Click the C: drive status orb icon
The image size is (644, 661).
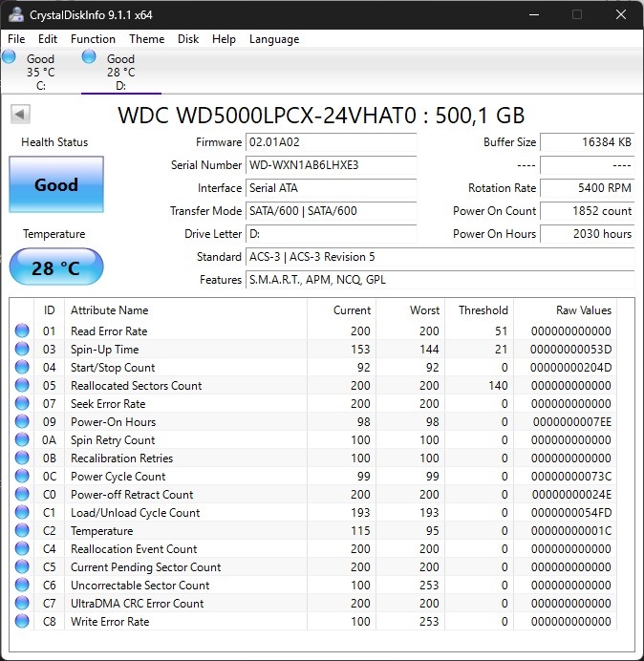[x=10, y=57]
